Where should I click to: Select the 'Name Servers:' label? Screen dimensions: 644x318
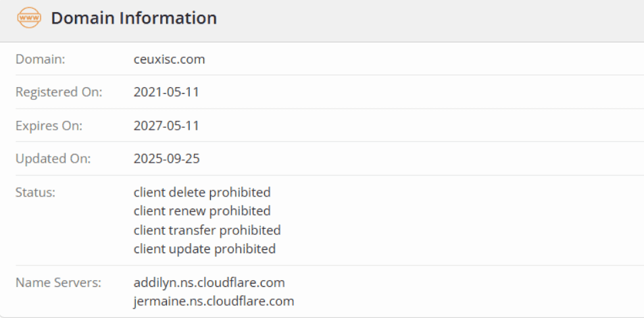[x=58, y=282]
